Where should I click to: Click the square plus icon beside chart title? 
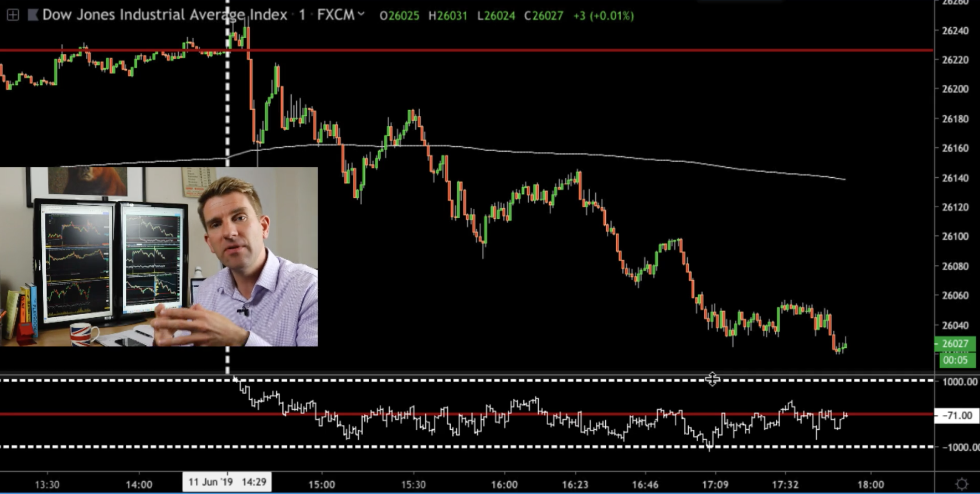[x=13, y=15]
